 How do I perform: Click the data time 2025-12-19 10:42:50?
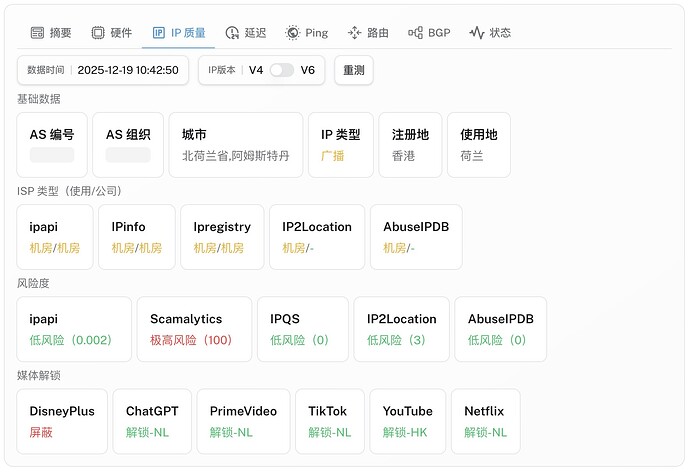tap(128, 70)
